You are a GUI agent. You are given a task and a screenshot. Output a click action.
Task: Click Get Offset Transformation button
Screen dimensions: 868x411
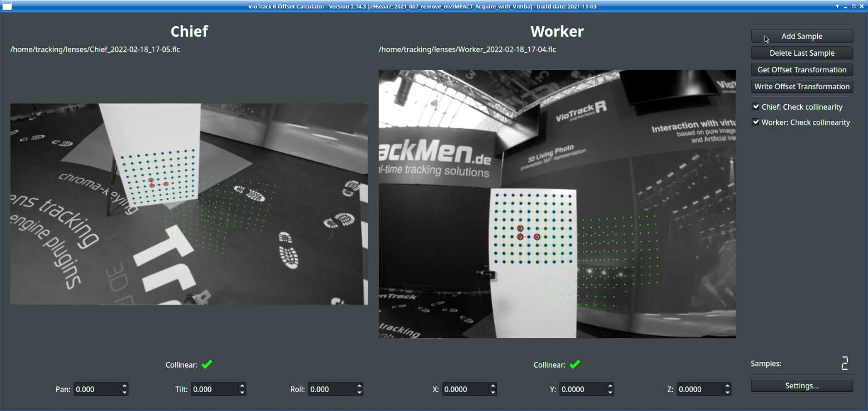click(802, 70)
